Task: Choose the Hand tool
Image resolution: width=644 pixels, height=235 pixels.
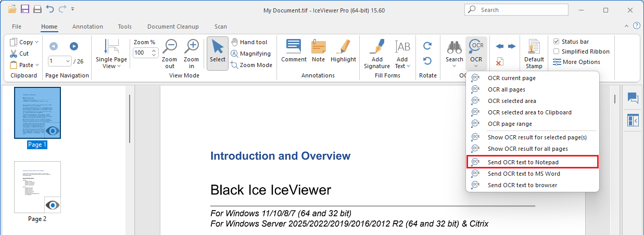Action: click(249, 42)
